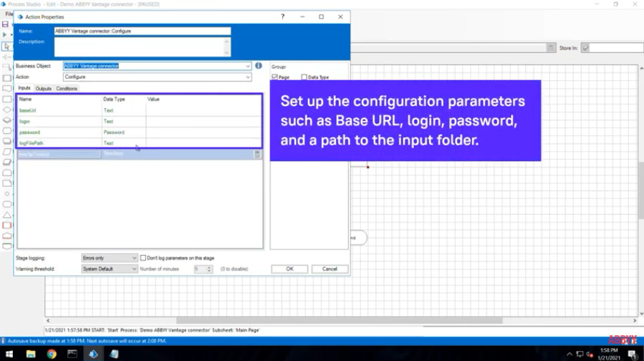Select the Collection stage tool

click(x=7, y=162)
